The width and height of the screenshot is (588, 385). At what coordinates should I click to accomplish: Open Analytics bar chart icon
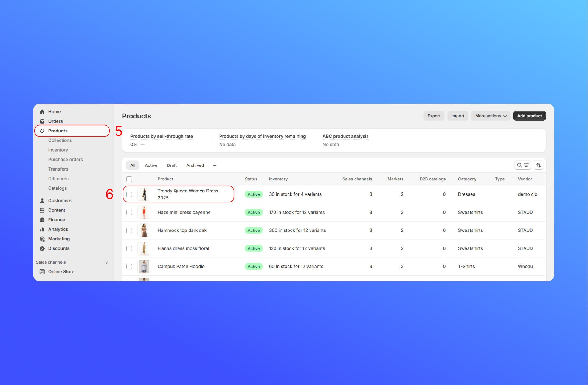pos(42,229)
